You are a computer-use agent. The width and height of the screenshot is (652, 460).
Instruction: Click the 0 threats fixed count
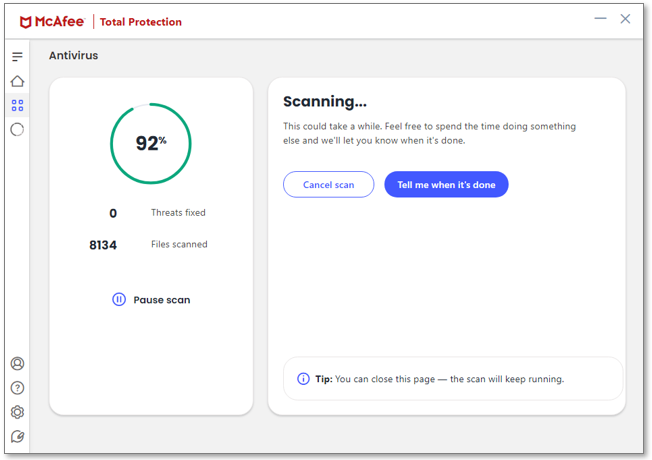(x=113, y=213)
